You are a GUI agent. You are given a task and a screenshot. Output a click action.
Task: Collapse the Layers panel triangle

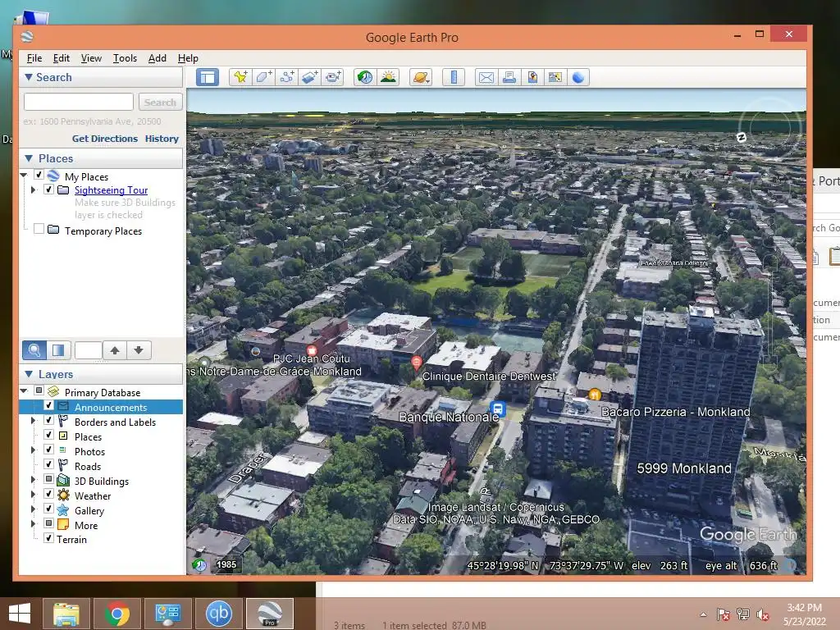[29, 374]
